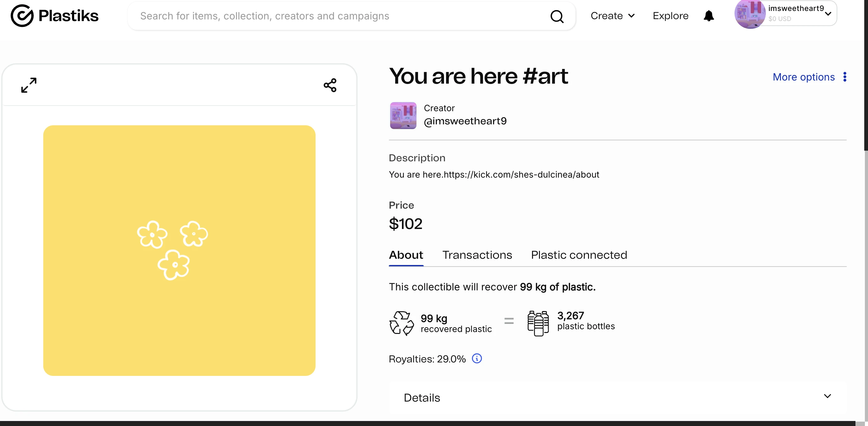Click the Plastiks logo
This screenshot has height=426, width=868.
[x=55, y=16]
